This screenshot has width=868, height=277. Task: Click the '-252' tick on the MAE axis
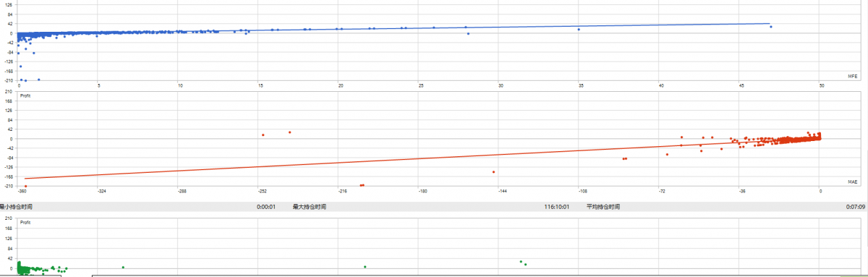tap(262, 191)
